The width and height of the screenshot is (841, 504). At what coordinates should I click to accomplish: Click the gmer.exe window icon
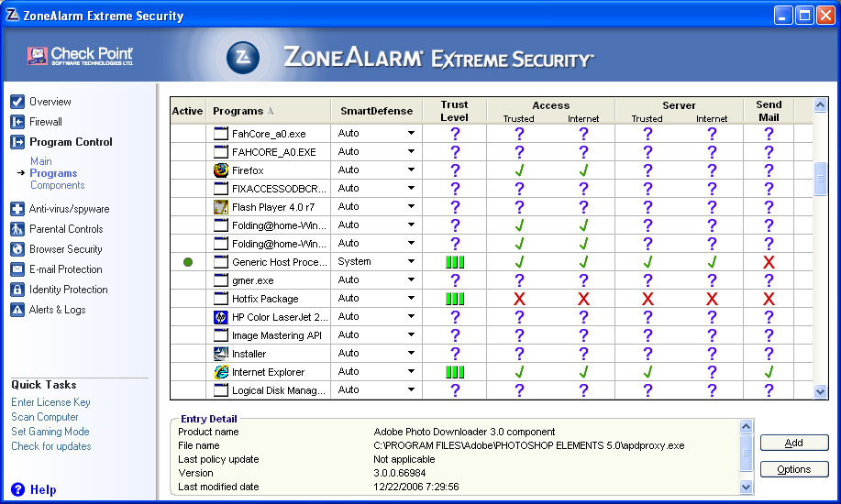click(x=221, y=280)
